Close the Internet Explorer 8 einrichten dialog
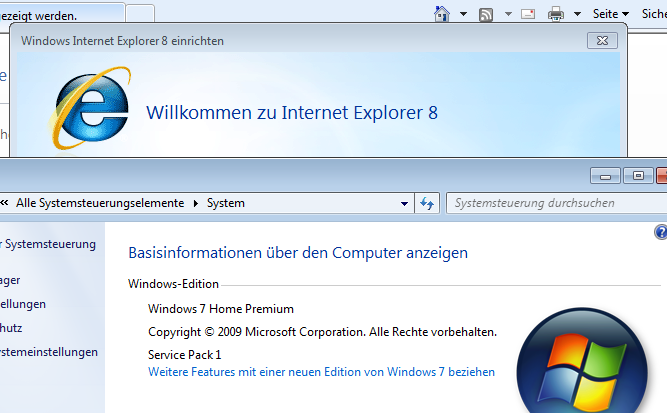The height and width of the screenshot is (413, 667). (x=602, y=40)
